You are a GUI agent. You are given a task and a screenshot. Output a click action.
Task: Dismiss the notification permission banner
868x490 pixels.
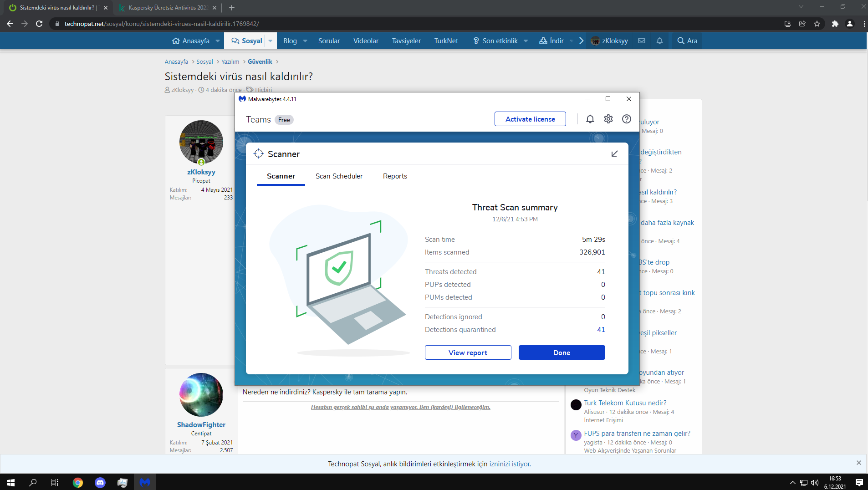[x=859, y=463]
